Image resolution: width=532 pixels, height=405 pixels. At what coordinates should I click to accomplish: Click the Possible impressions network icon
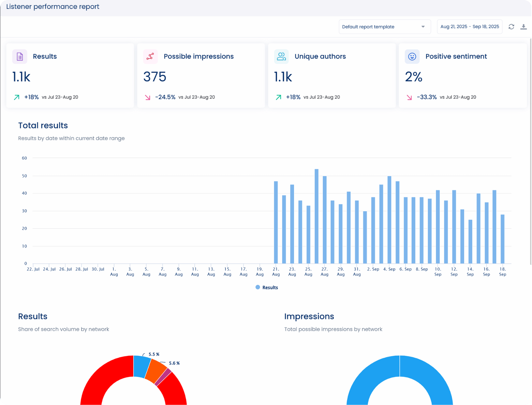point(150,56)
